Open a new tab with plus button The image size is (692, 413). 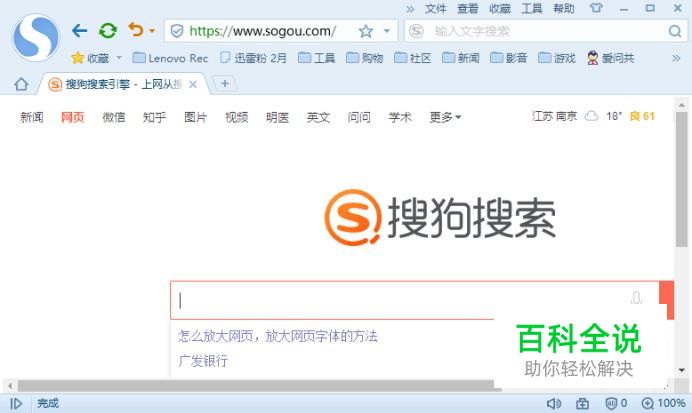(x=225, y=83)
